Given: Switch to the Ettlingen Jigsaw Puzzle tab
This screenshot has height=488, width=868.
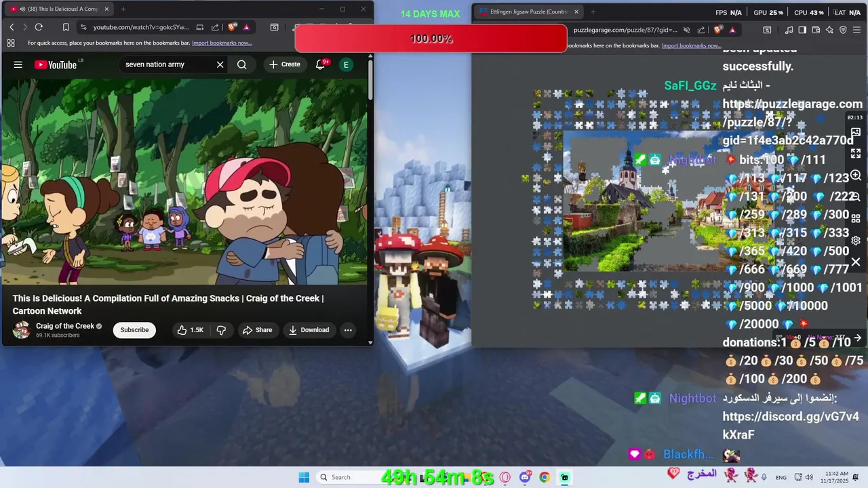Looking at the screenshot, I should pos(528,12).
